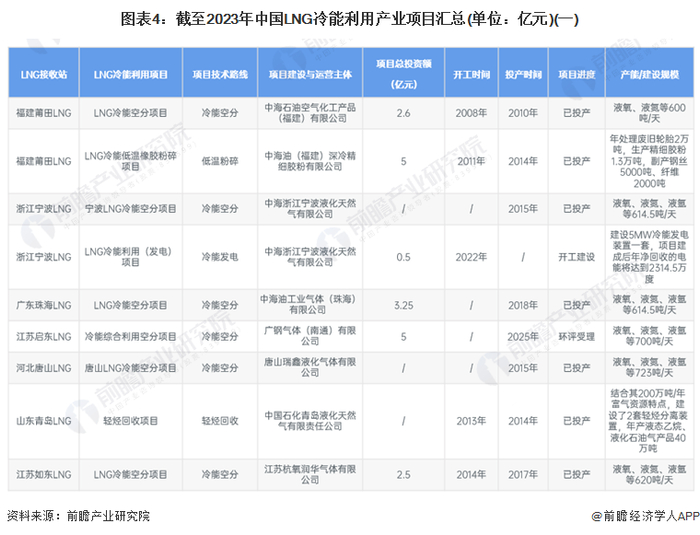Select the investment value 2.6 cell

pyautogui.click(x=404, y=113)
